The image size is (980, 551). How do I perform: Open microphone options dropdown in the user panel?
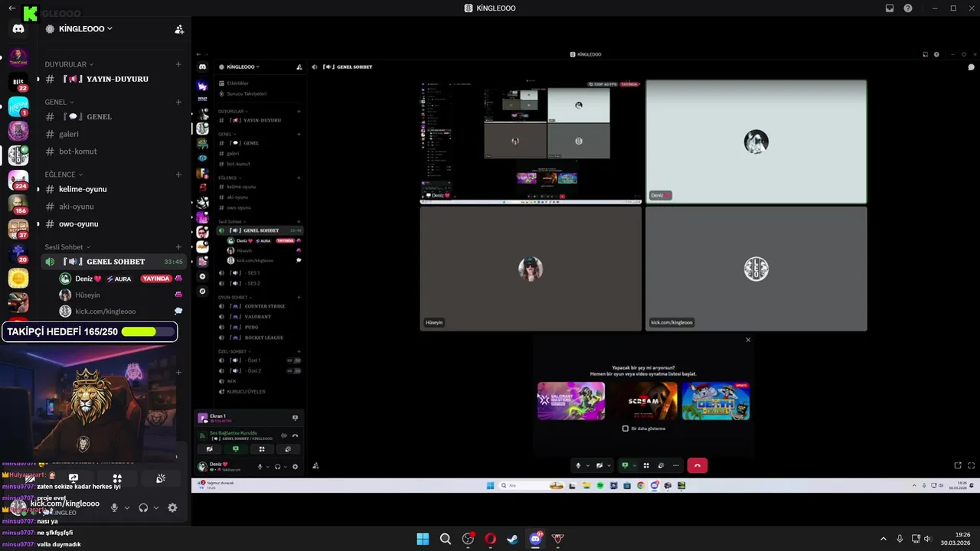(x=127, y=507)
